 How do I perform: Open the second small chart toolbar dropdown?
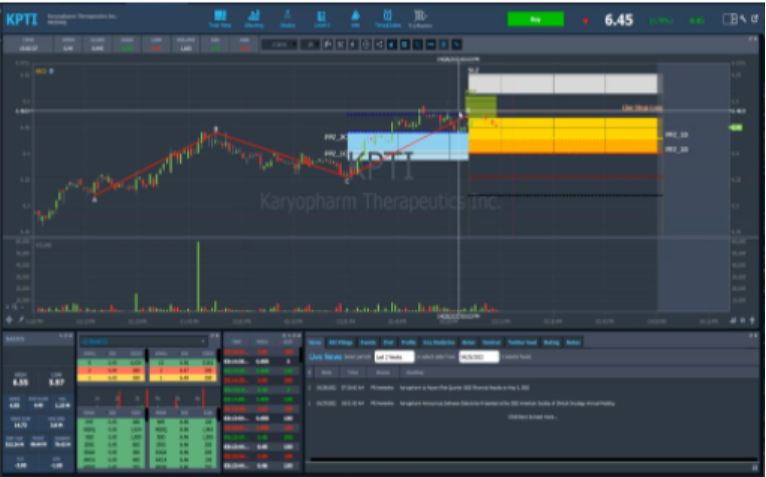pyautogui.click(x=309, y=44)
